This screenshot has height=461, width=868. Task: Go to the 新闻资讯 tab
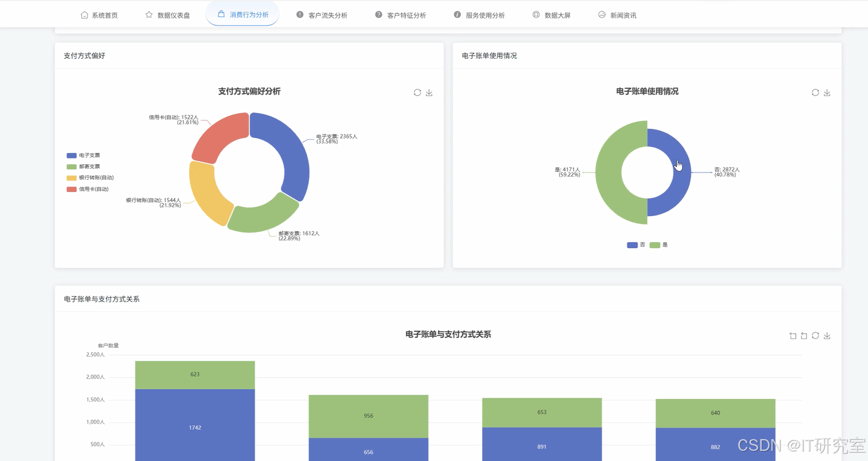click(x=617, y=15)
